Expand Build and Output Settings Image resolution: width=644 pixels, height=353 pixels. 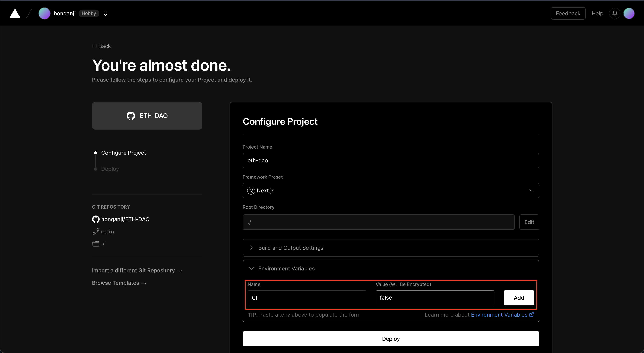[x=391, y=248]
